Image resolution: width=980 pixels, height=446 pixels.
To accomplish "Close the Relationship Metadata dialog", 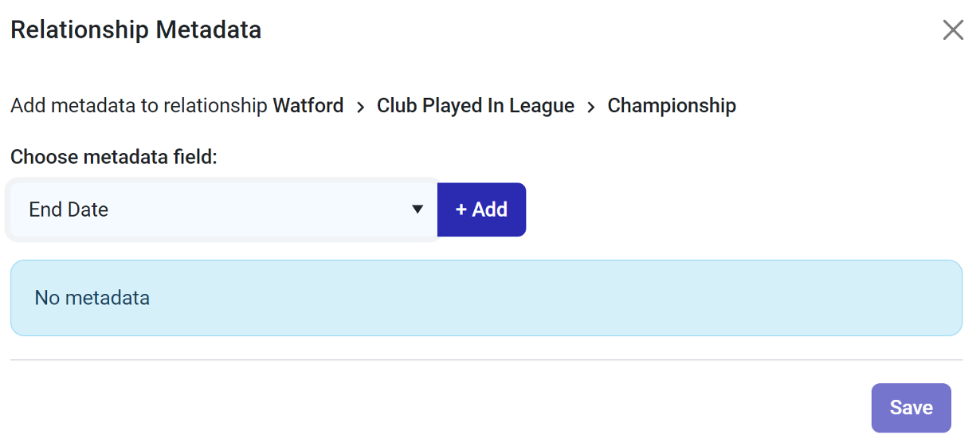I will [953, 30].
